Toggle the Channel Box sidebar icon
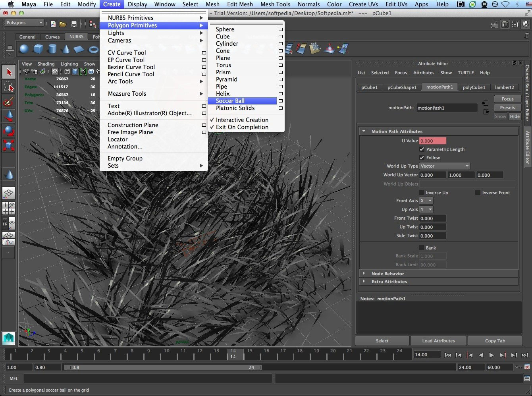 tap(525, 24)
